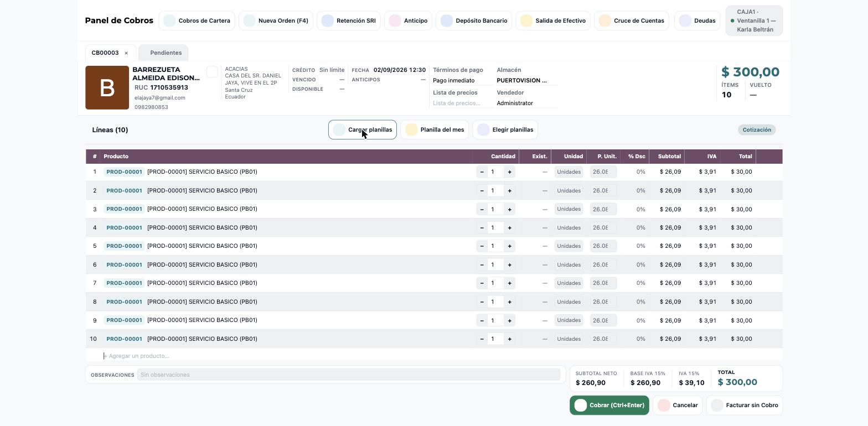Open Unidades selector on line 9
Viewport: 868px width, 426px height.
point(569,320)
